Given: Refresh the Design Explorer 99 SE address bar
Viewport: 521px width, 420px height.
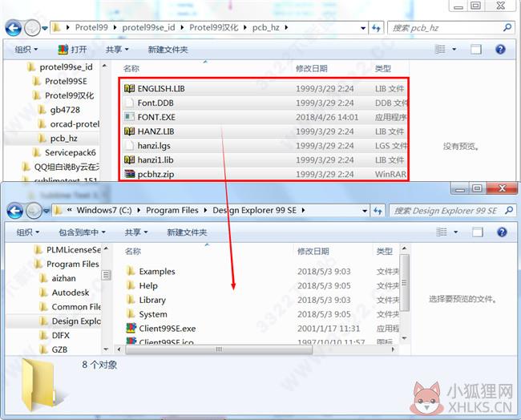Looking at the screenshot, I should click(x=378, y=211).
